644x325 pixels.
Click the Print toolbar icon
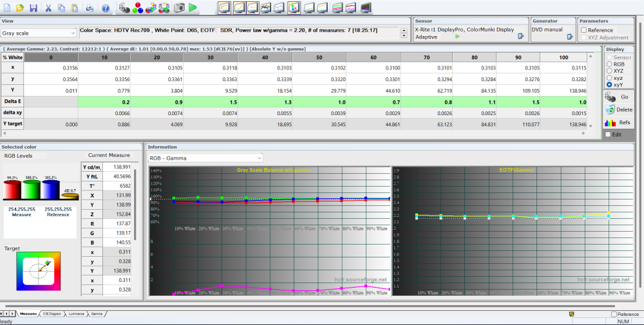point(90,8)
